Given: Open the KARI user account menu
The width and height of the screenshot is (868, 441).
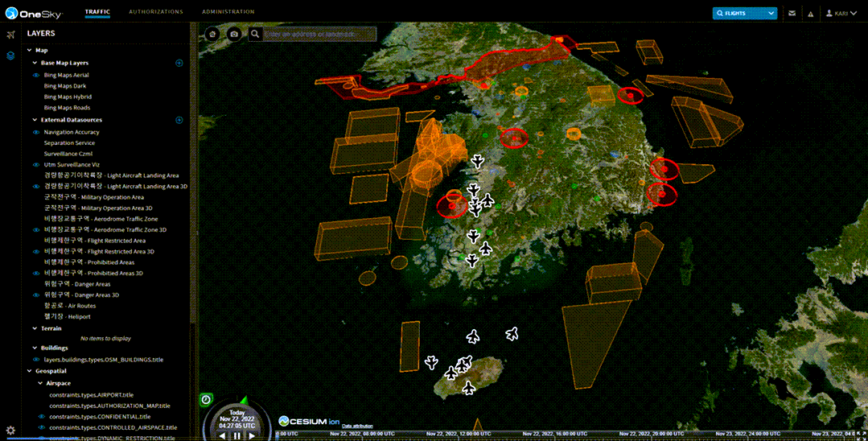Looking at the screenshot, I should [x=844, y=13].
